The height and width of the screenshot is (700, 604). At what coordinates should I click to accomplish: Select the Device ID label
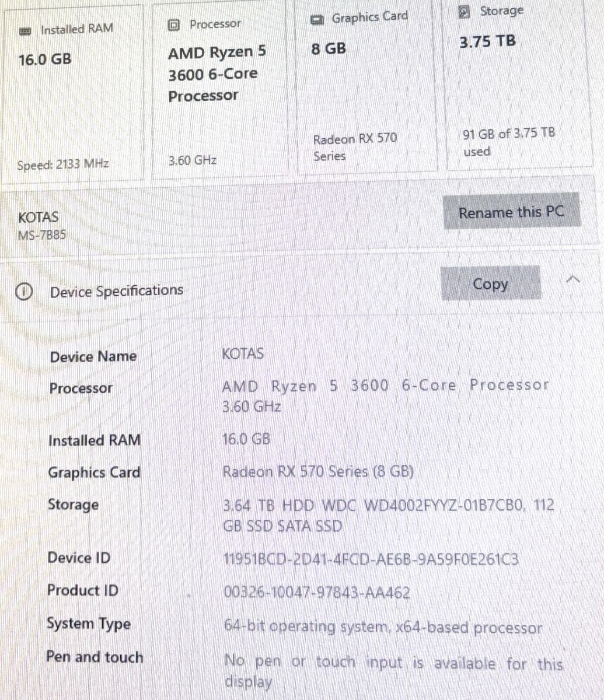[79, 558]
